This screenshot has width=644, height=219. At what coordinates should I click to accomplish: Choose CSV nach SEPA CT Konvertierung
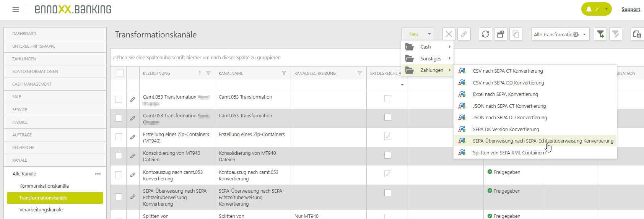point(507,71)
